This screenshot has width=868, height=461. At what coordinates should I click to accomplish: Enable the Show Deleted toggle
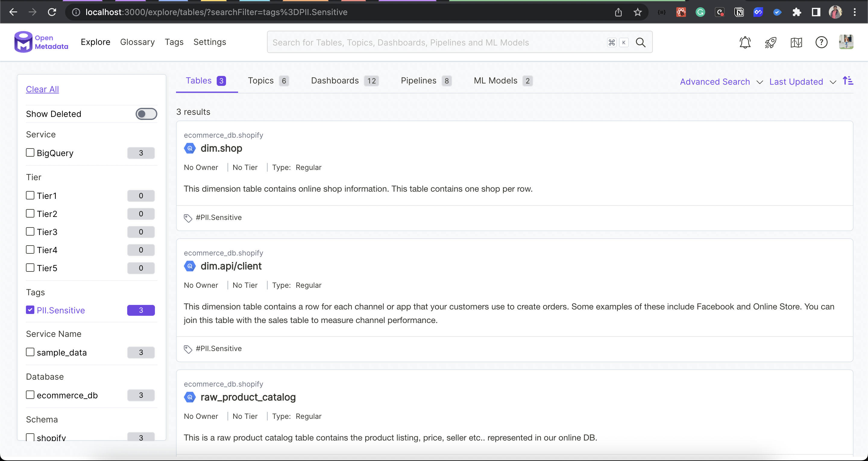pos(146,114)
